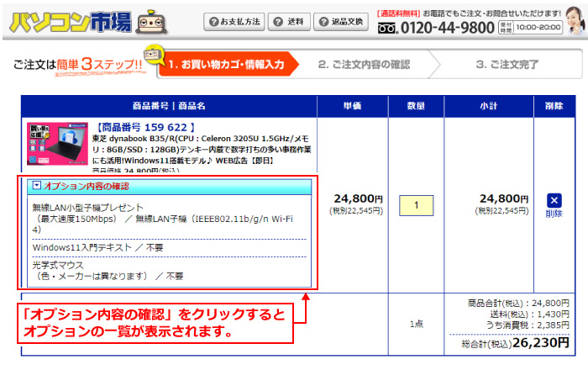
Task: Click the free-dial phone icon
Action: [x=386, y=28]
